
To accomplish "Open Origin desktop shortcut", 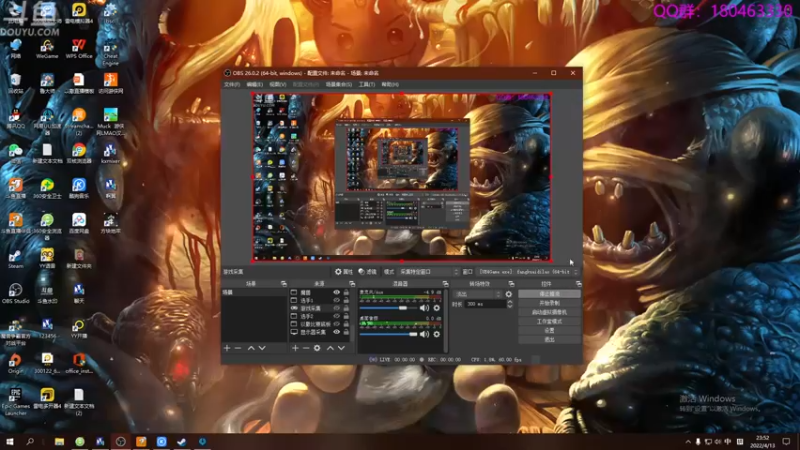I will (15, 364).
